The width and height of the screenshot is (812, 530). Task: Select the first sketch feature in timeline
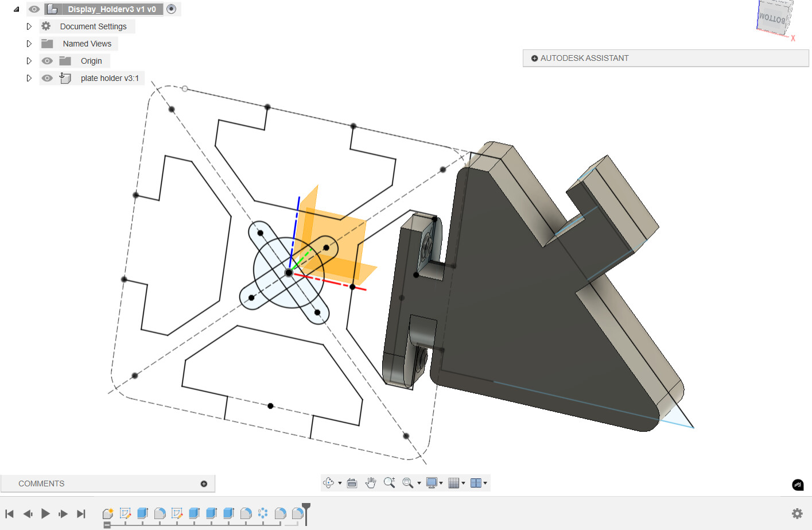(125, 513)
